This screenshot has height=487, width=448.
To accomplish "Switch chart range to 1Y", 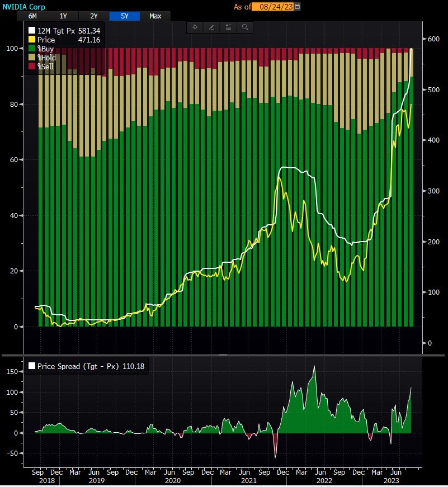I will point(63,16).
